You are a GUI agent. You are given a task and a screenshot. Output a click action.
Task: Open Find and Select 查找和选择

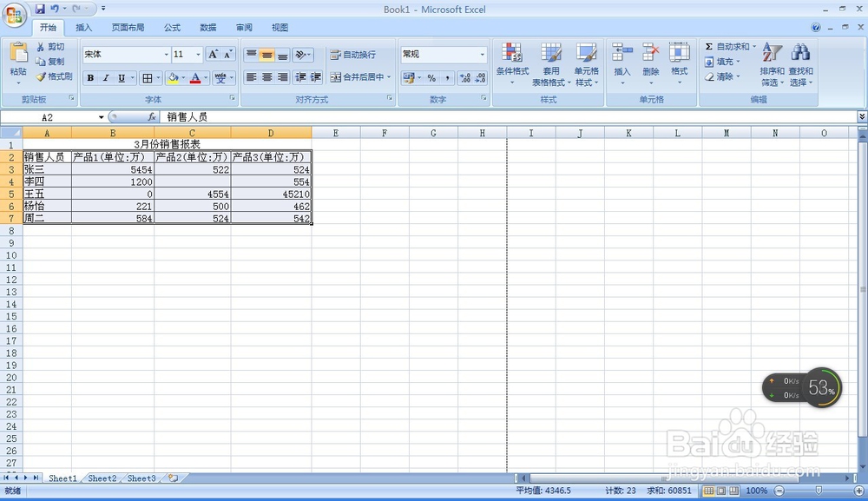click(x=800, y=64)
